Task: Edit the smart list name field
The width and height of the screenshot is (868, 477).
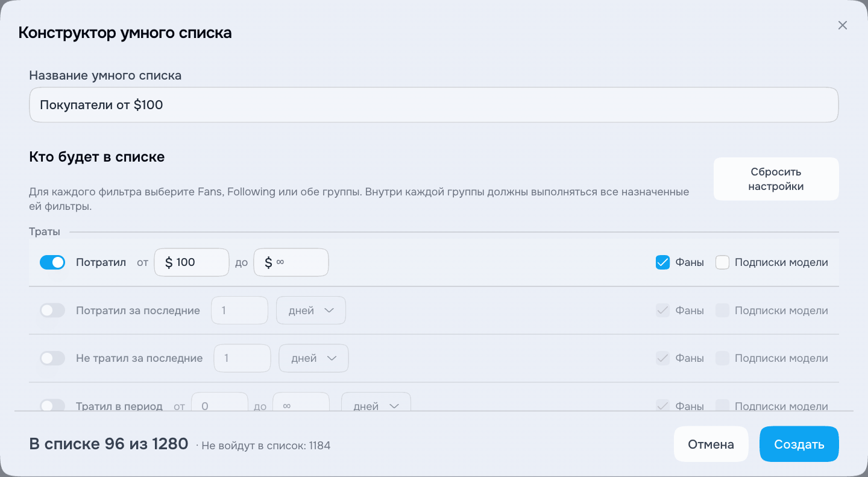Action: [x=433, y=105]
